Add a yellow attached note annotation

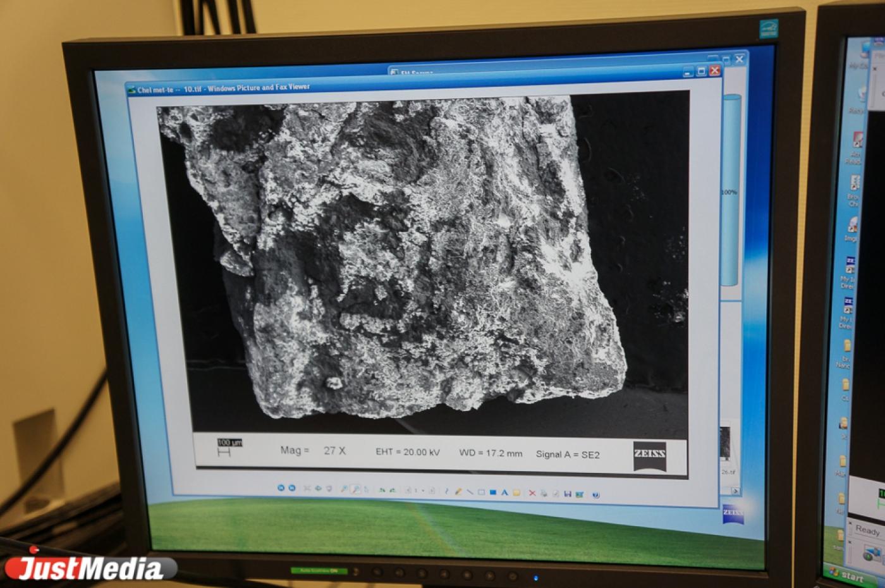[516, 493]
